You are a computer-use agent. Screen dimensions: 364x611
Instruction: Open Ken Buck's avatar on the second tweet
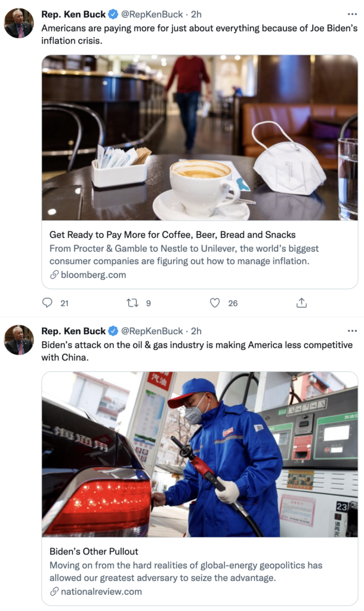(19, 340)
